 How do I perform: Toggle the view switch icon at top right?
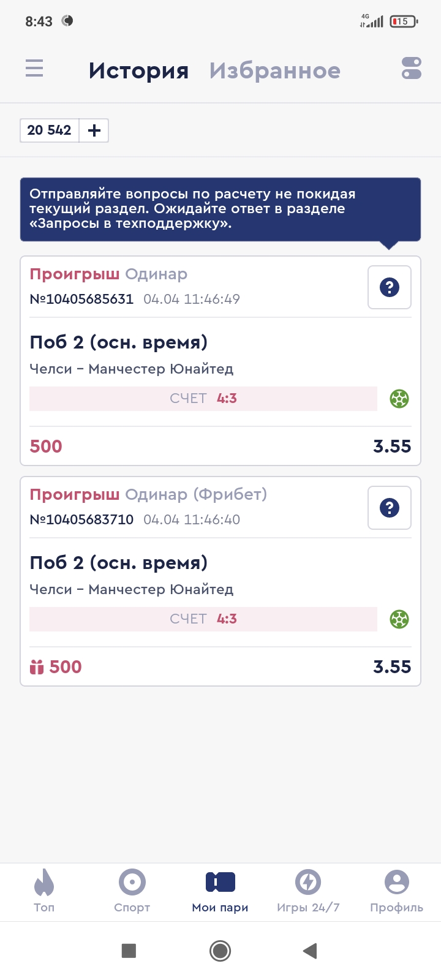[411, 68]
